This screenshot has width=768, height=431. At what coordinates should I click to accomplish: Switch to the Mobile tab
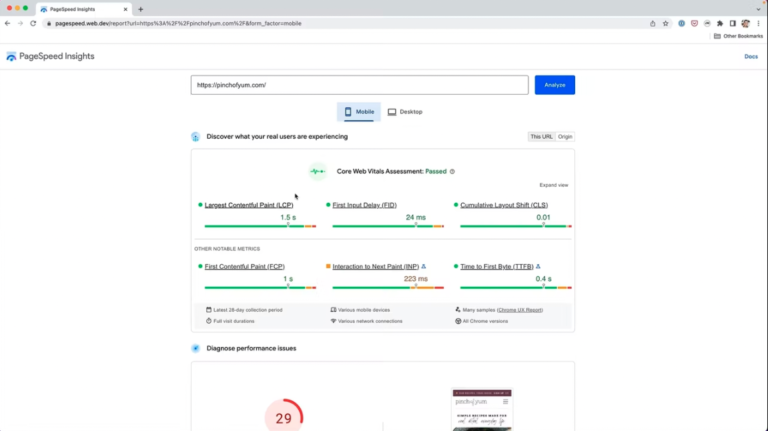click(359, 112)
